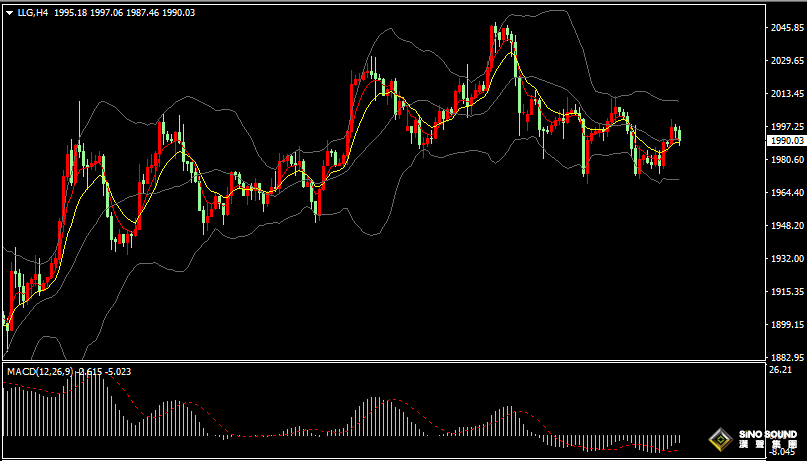Click the closing price 1990.03 in header
The image size is (807, 461).
click(178, 12)
